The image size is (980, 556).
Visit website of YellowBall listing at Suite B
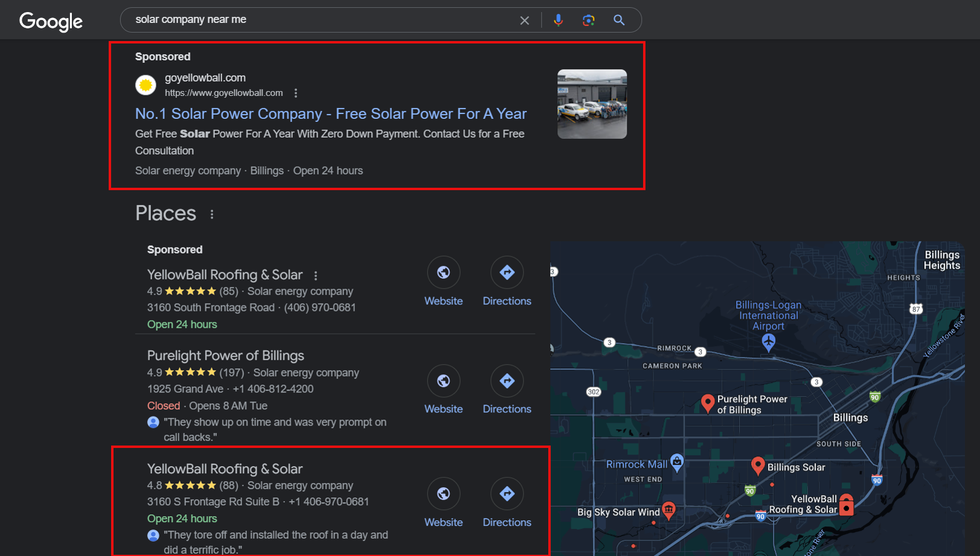(x=444, y=503)
